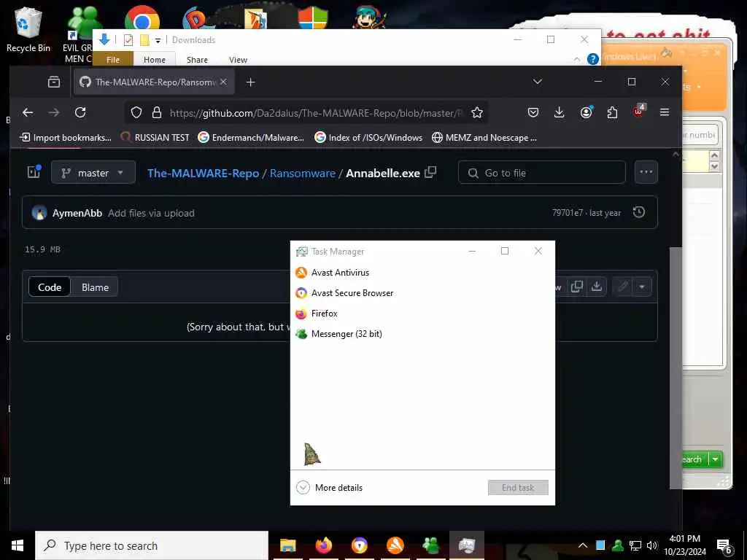This screenshot has height=560, width=747.
Task: Click Import bookmarks in bookmarks toolbar
Action: [x=65, y=138]
